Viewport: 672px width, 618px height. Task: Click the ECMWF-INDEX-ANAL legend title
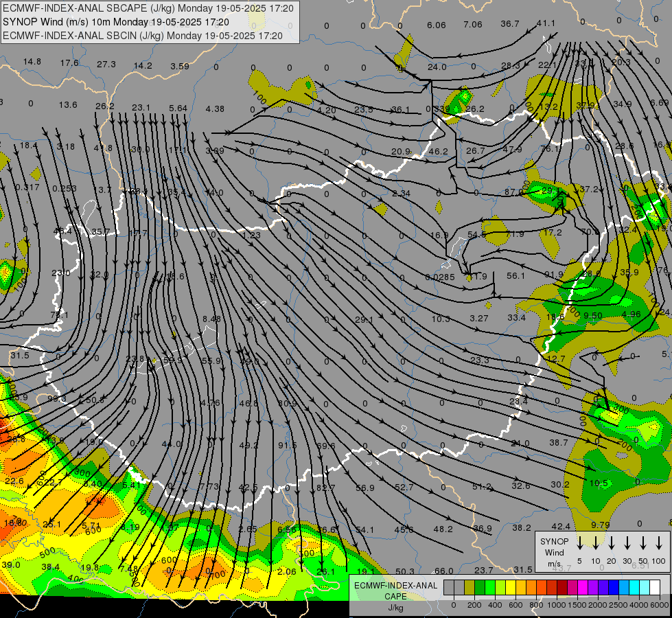[395, 586]
